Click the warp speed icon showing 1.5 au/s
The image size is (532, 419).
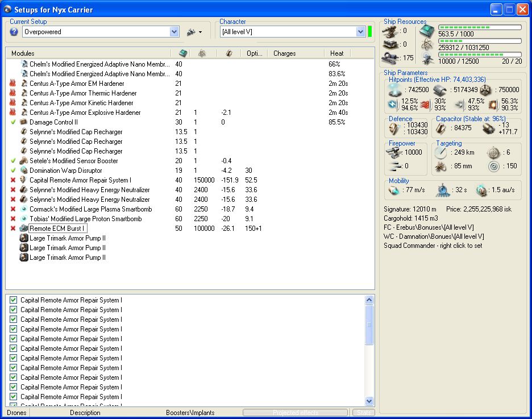point(481,190)
